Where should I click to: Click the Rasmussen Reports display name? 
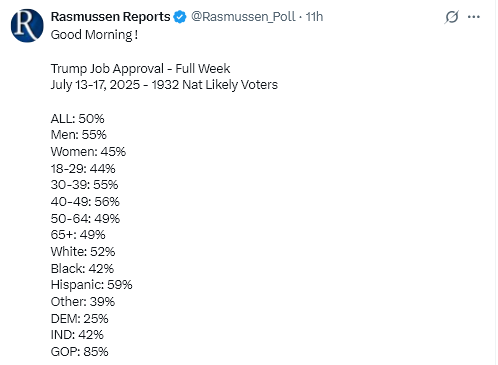(110, 16)
